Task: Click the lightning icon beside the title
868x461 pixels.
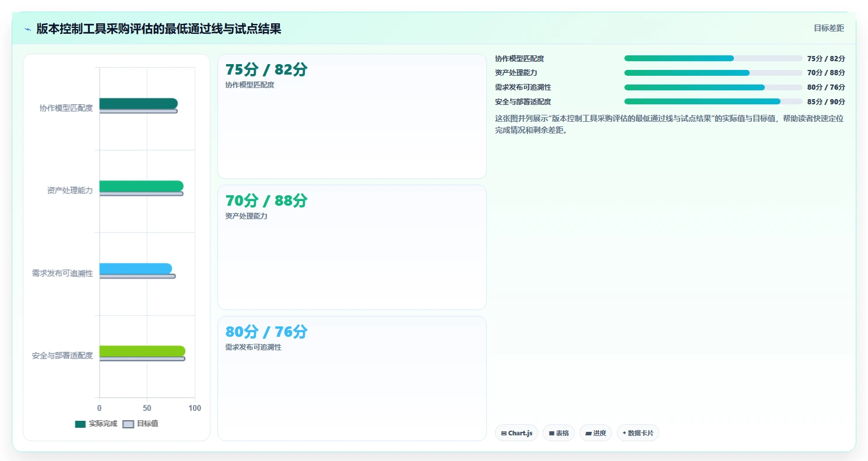Action: (28, 29)
